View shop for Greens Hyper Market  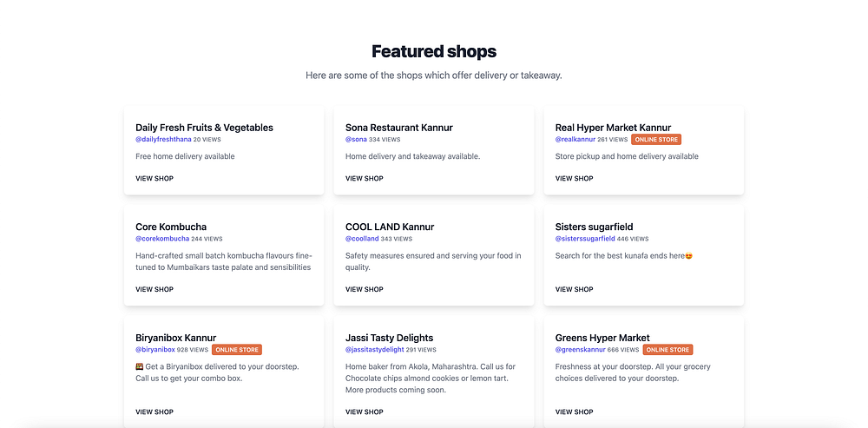[x=575, y=412]
